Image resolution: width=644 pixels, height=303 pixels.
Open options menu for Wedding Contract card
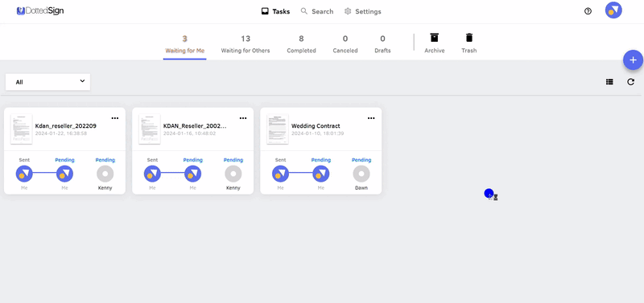click(x=371, y=118)
